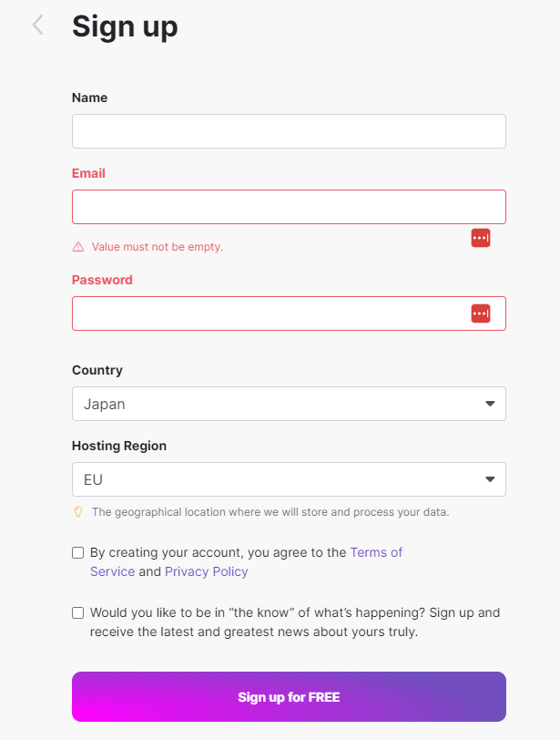Image resolution: width=560 pixels, height=740 pixels.
Task: Click the Hosting Region dropdown arrow
Action: tap(490, 479)
